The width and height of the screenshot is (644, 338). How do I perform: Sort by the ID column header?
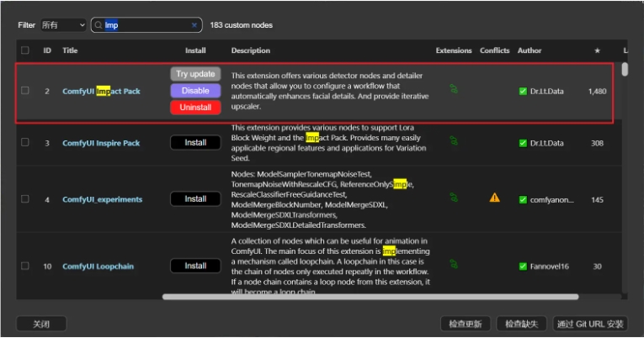47,50
